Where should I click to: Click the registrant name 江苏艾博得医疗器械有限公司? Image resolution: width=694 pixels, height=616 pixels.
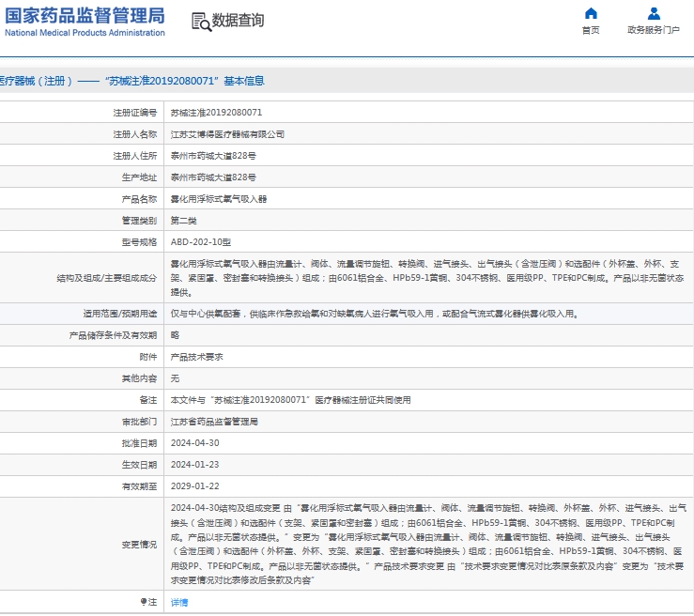[x=227, y=134]
